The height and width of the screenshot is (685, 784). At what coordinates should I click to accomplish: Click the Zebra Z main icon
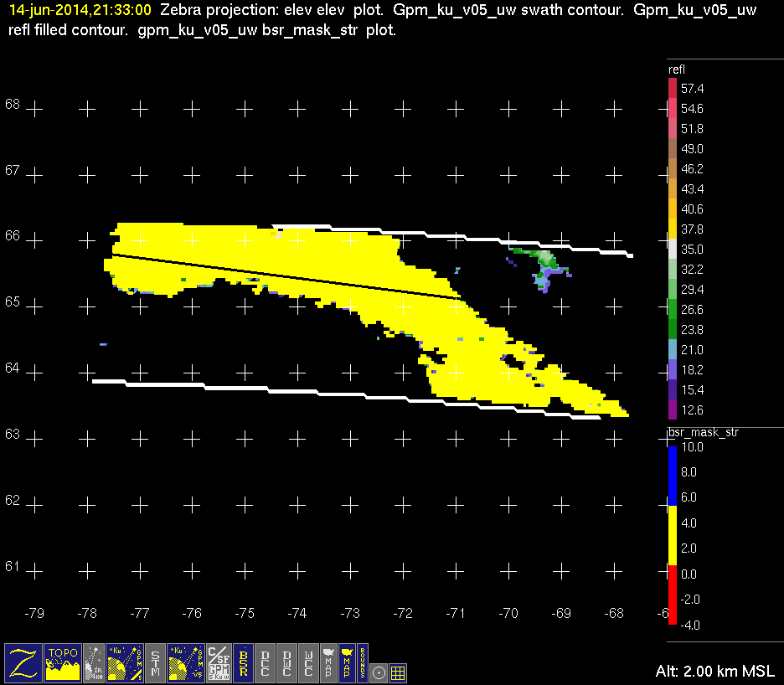pos(23,662)
